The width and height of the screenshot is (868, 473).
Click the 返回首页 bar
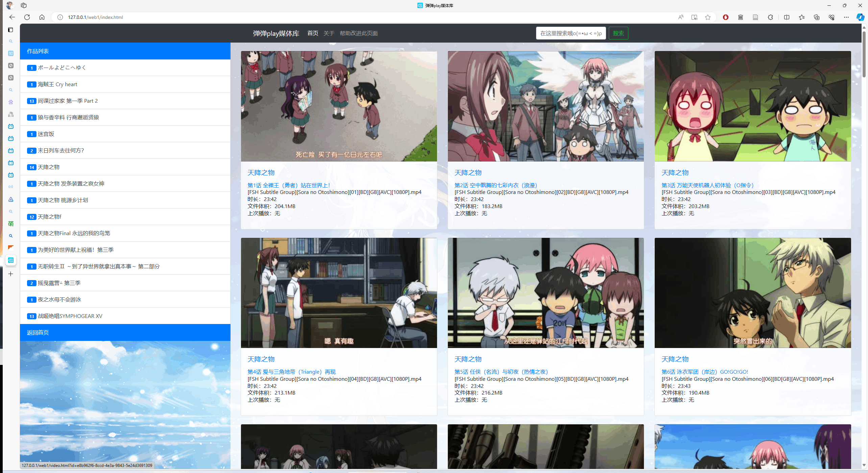(x=125, y=332)
